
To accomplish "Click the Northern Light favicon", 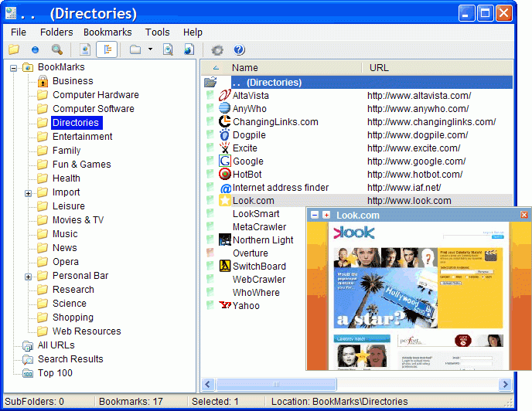I will pos(224,239).
